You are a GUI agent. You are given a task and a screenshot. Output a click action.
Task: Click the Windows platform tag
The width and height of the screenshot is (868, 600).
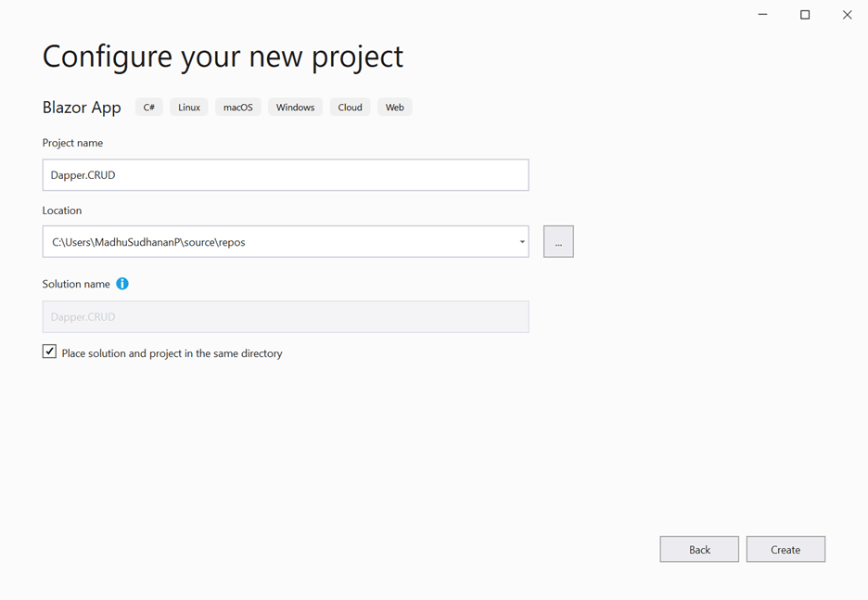295,108
